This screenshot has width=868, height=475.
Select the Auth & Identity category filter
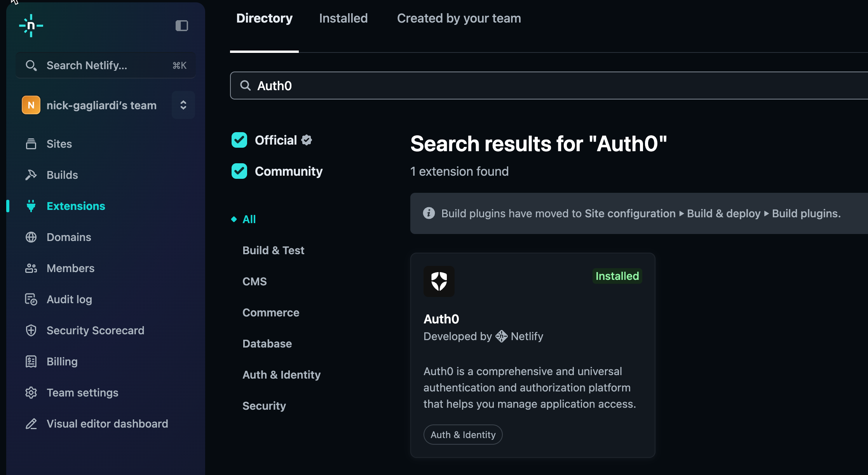pyautogui.click(x=281, y=375)
